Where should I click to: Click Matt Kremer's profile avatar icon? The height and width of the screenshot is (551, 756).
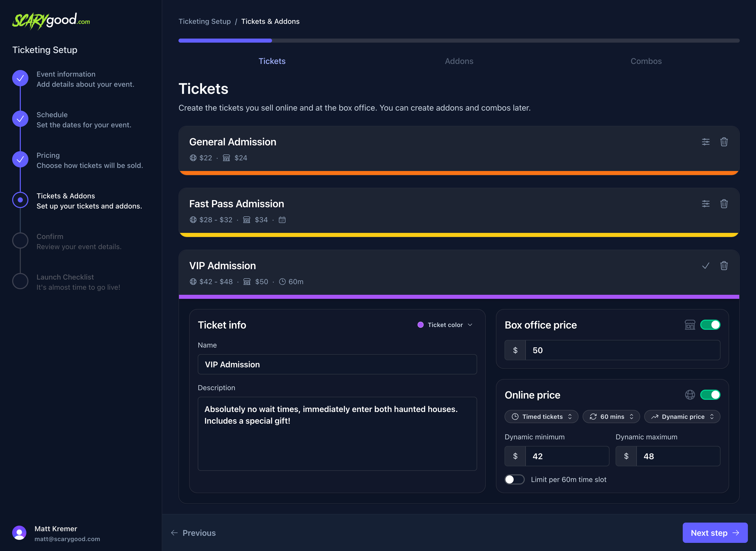click(19, 533)
